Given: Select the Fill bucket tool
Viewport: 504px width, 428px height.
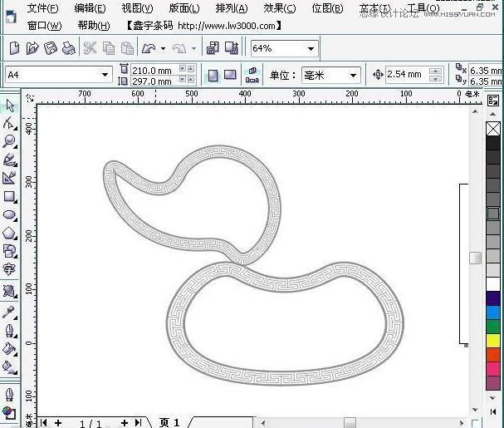Looking at the screenshot, I should click(x=10, y=349).
